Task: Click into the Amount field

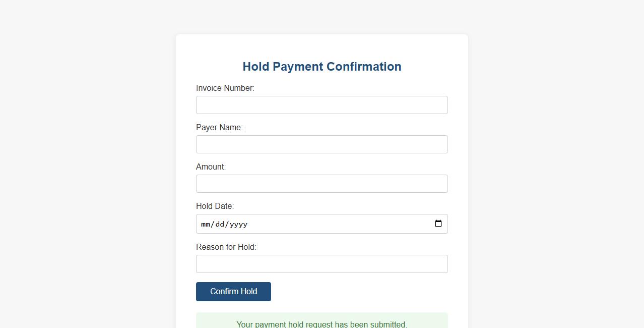Action: point(321,184)
